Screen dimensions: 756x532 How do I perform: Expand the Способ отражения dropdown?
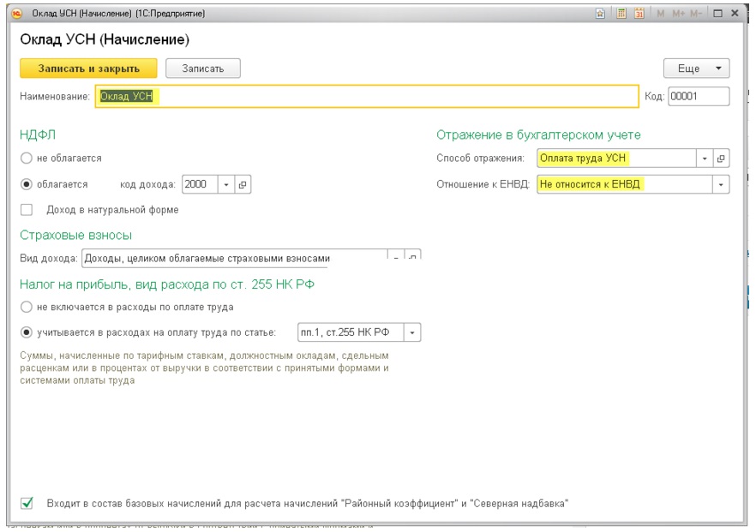coord(705,158)
